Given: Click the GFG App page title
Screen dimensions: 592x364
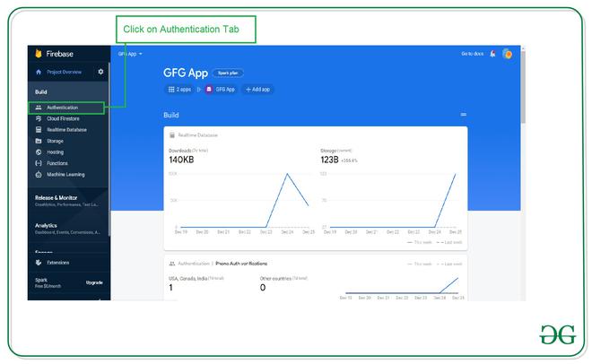Looking at the screenshot, I should pos(186,73).
